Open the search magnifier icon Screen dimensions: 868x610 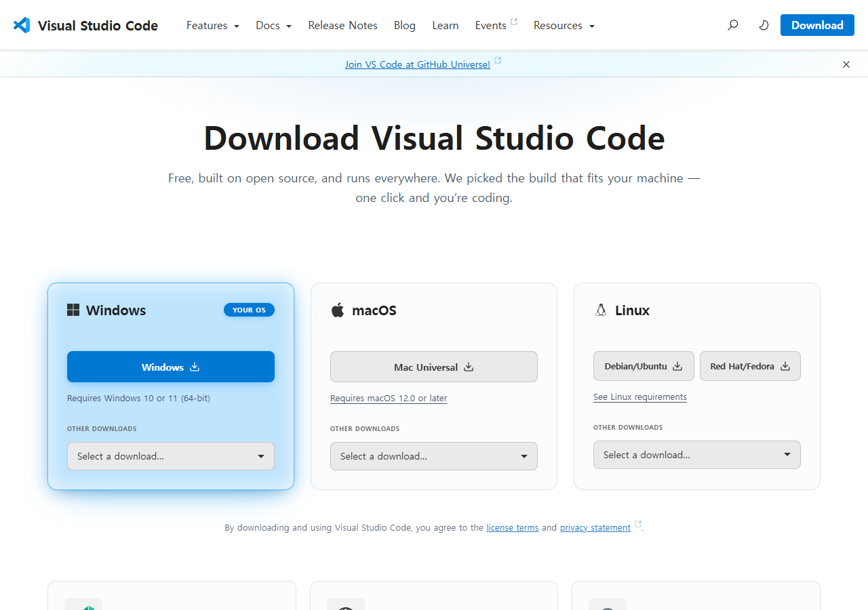[x=732, y=25]
